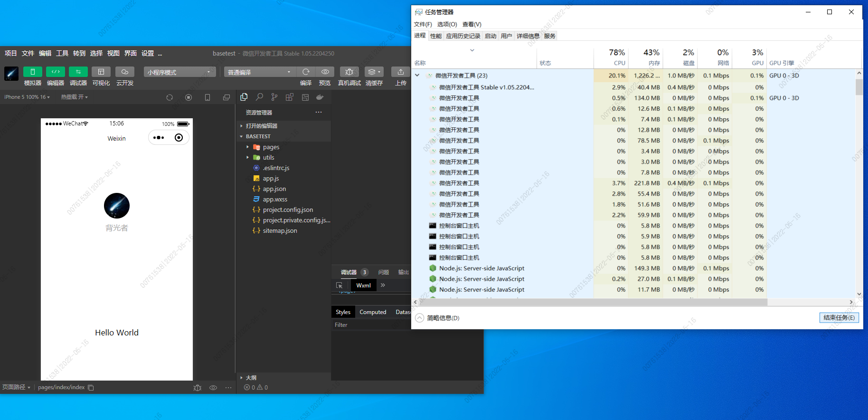Select the Wxml debugger tab

364,286
